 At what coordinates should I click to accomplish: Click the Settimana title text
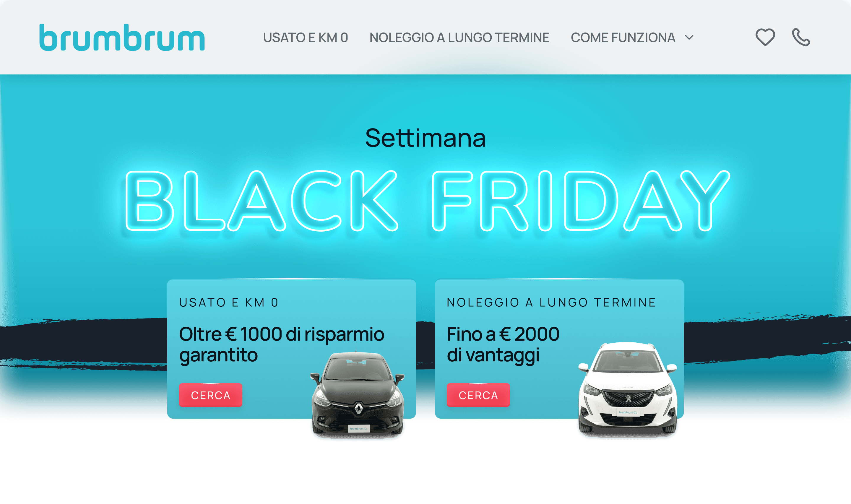coord(425,138)
